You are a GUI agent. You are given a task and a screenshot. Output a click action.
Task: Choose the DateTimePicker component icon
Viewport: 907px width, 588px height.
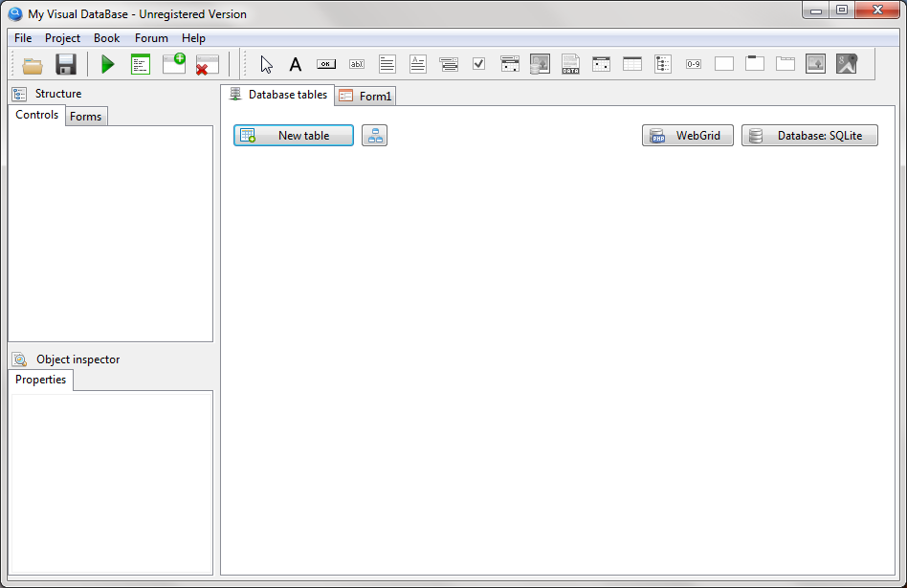[510, 64]
